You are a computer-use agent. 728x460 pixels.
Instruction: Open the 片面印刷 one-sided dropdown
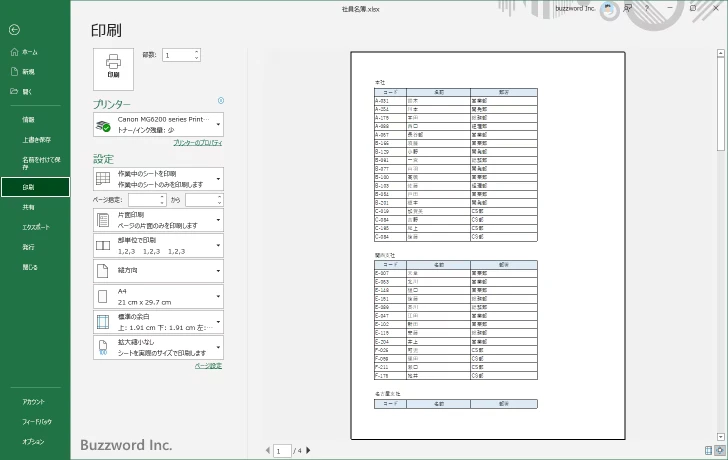tap(158, 220)
